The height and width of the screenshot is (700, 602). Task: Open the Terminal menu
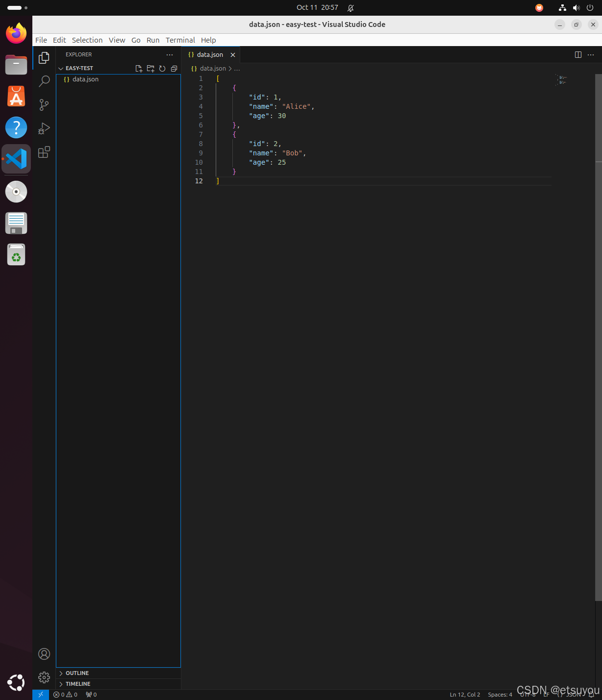pyautogui.click(x=180, y=40)
